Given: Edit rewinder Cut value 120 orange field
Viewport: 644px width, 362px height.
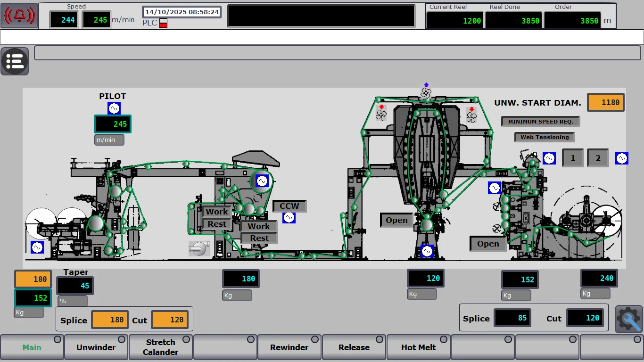Looking at the screenshot, I should pyautogui.click(x=170, y=320).
